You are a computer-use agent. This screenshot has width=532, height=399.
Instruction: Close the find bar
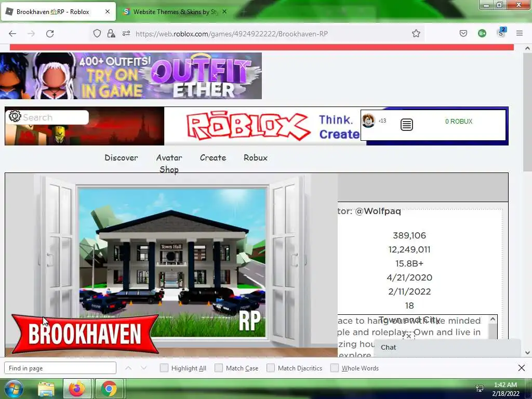click(522, 368)
